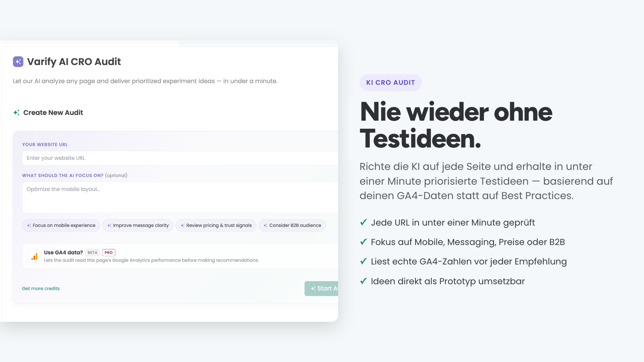
Task: Click the Nie wieder ohne Testideen headline
Action: point(456,125)
